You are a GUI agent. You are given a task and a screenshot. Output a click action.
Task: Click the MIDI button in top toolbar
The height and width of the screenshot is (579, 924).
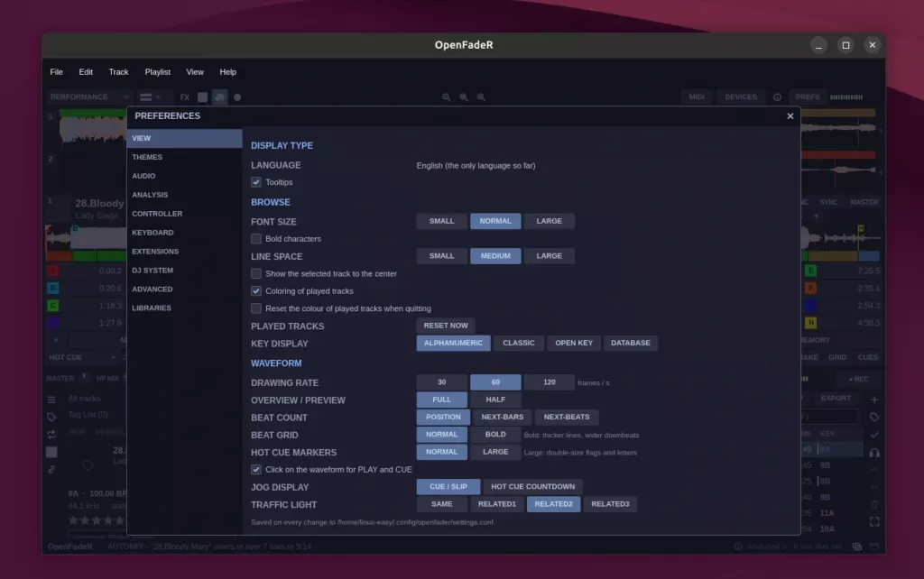coord(696,97)
